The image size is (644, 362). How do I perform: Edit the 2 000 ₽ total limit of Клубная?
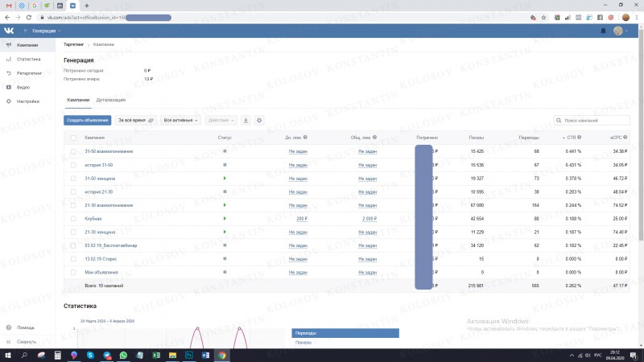click(x=369, y=219)
